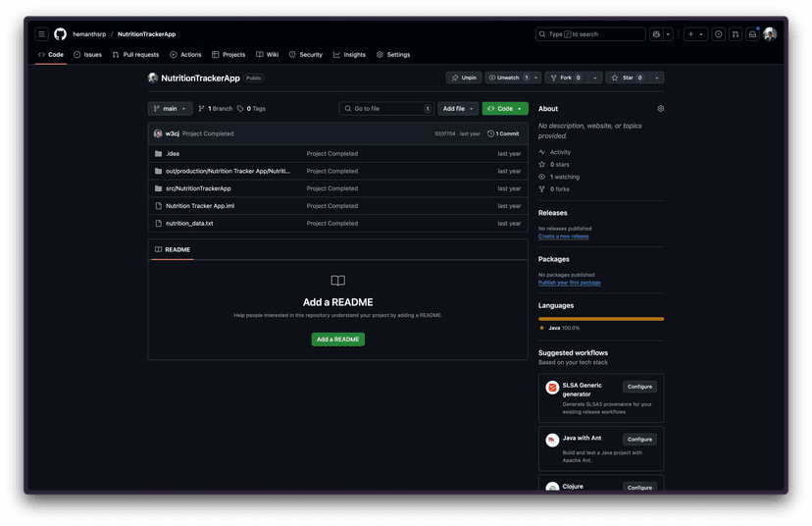Click the Java language bar
The width and height of the screenshot is (812, 526).
601,319
